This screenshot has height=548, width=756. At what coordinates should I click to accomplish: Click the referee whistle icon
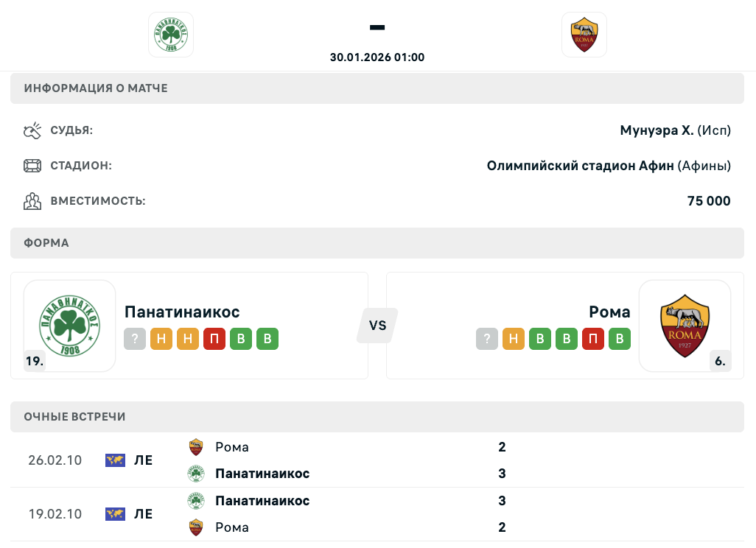[32, 131]
